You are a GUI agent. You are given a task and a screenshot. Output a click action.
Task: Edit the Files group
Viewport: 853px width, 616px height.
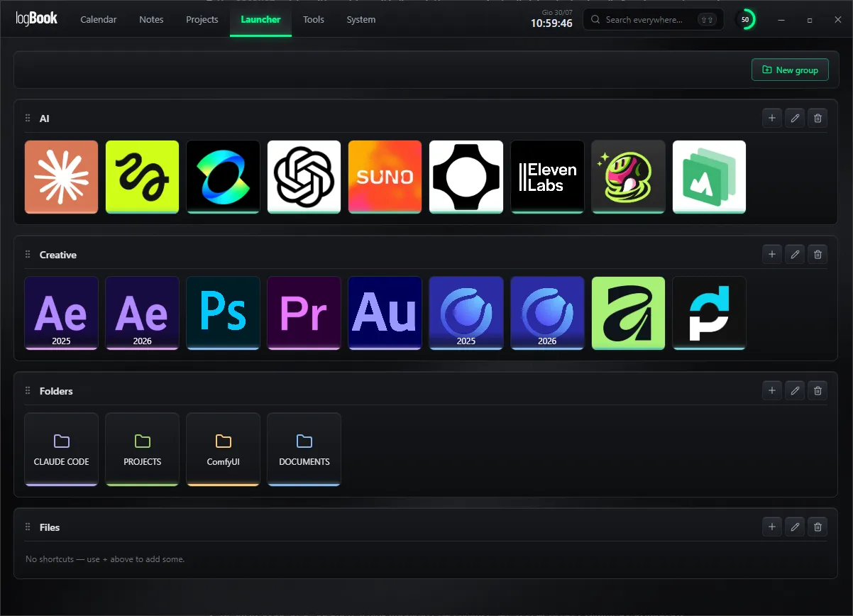796,527
